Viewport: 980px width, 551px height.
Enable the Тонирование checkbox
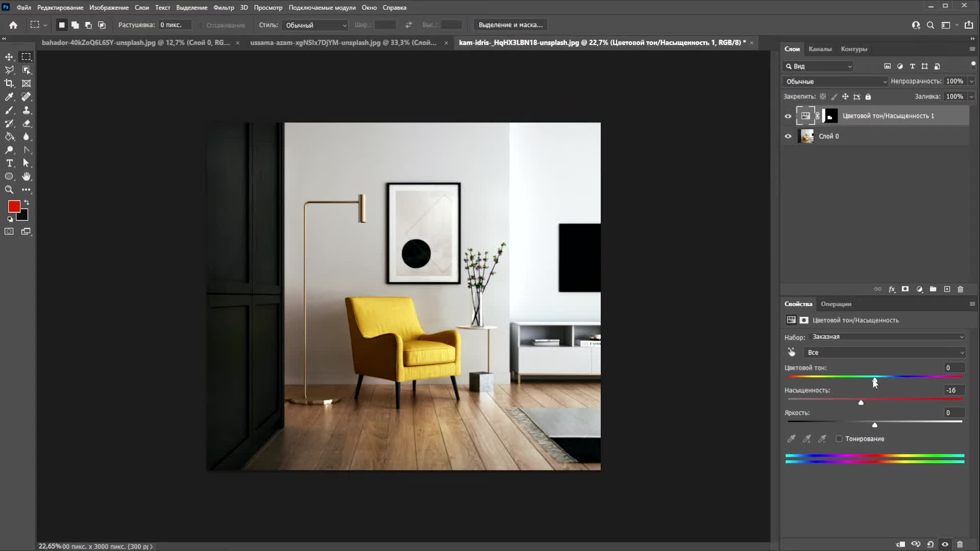[839, 439]
